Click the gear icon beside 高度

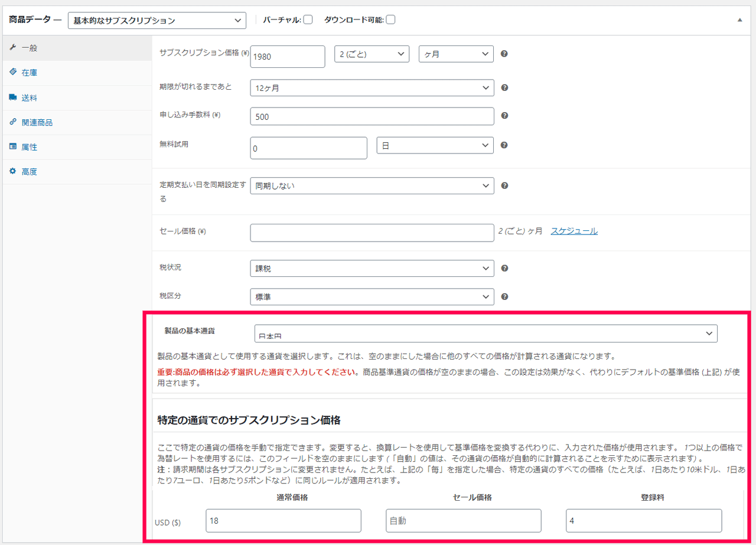click(x=13, y=171)
